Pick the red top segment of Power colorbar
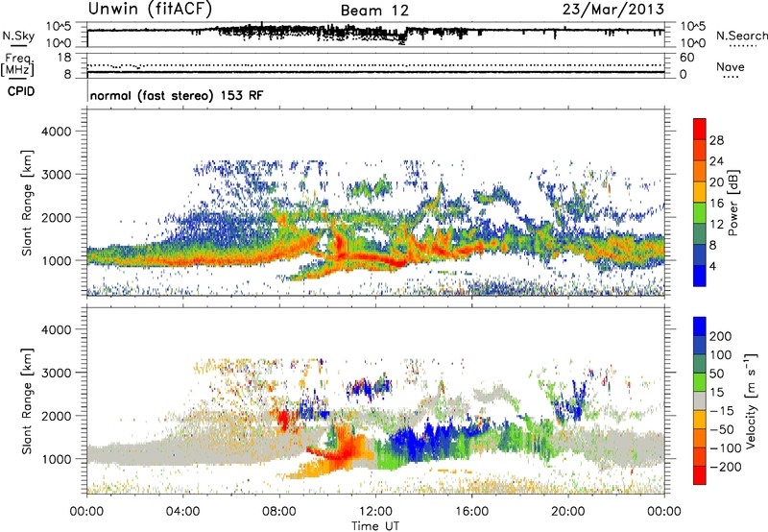 coord(700,130)
